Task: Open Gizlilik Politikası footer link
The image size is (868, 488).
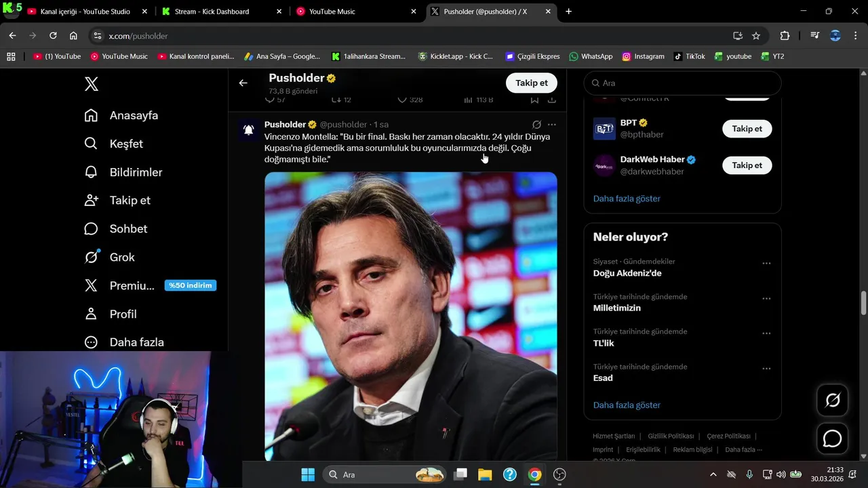Action: click(671, 436)
